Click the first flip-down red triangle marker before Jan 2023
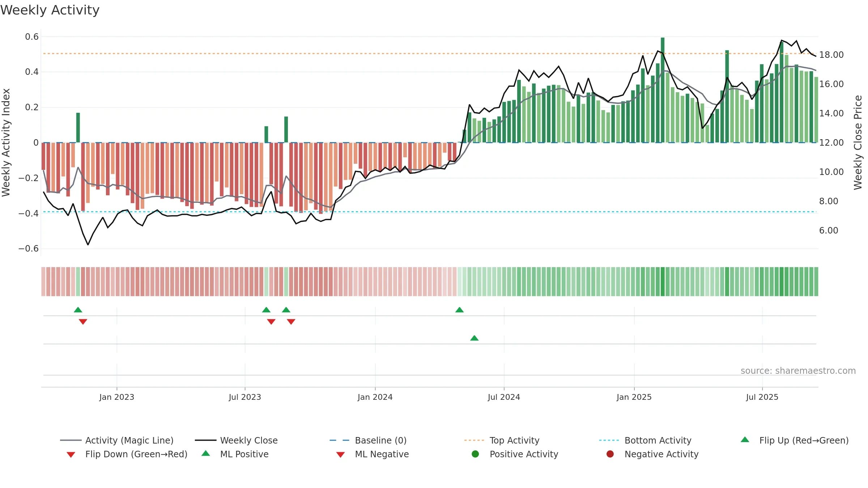868x488 pixels. [83, 322]
